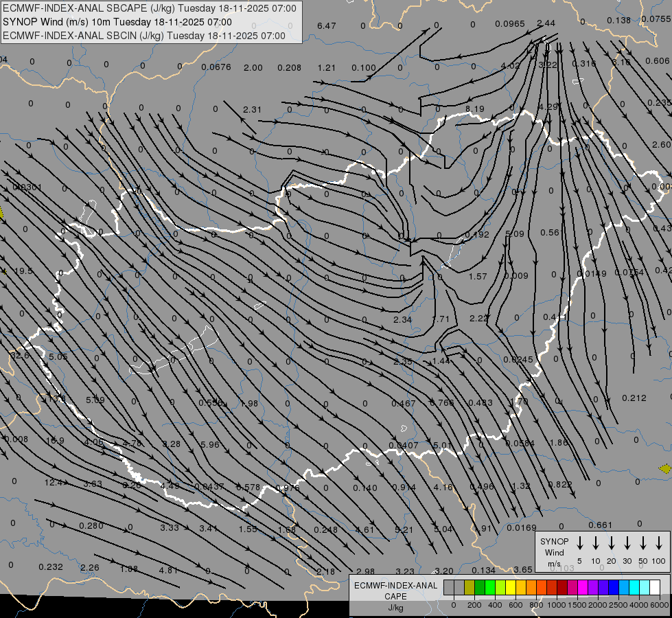Click the 1000 tick label in CAPE legend
The height and width of the screenshot is (618, 672).
[x=556, y=605]
